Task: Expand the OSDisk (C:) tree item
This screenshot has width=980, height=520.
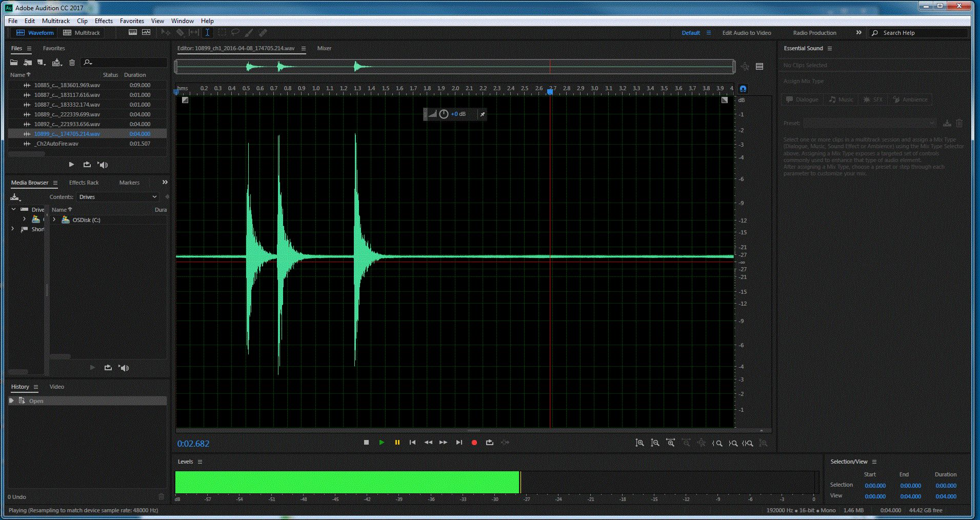Action: [54, 219]
